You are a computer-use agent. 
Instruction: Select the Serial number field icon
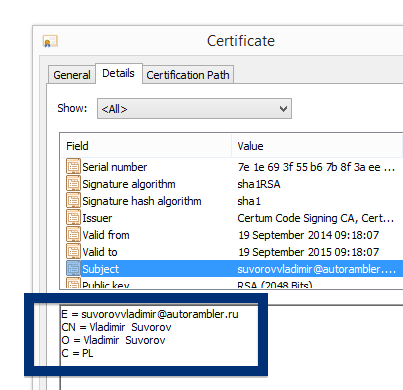(x=73, y=166)
